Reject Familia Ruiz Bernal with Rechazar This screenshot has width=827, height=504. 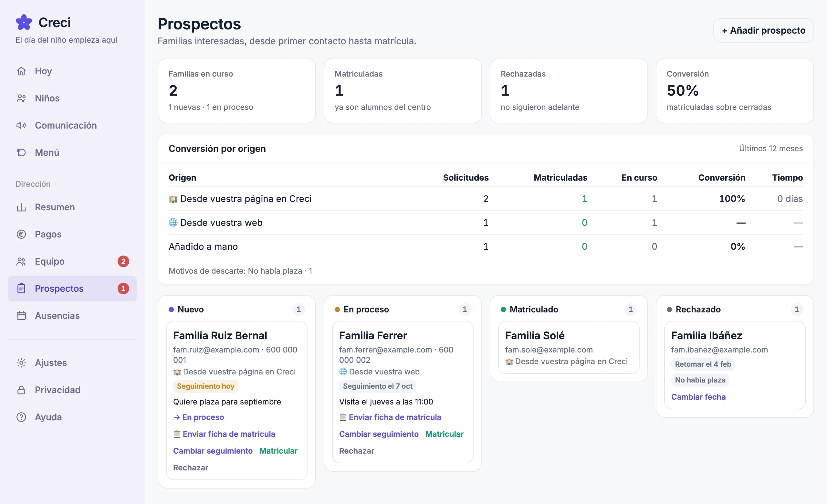point(191,468)
